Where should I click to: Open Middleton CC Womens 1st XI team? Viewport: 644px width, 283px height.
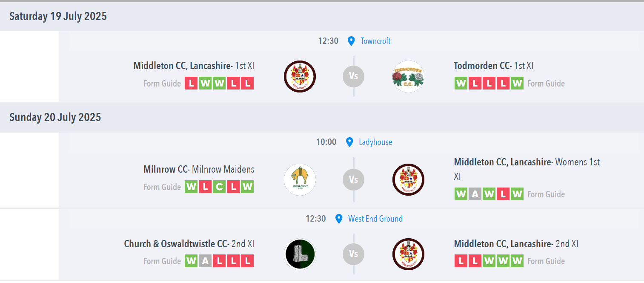pos(527,169)
